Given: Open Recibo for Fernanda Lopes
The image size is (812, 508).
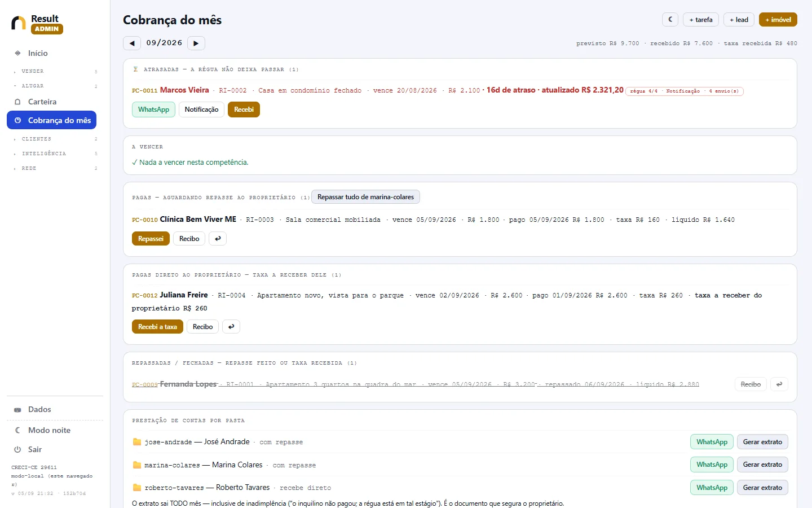Looking at the screenshot, I should click(x=751, y=384).
